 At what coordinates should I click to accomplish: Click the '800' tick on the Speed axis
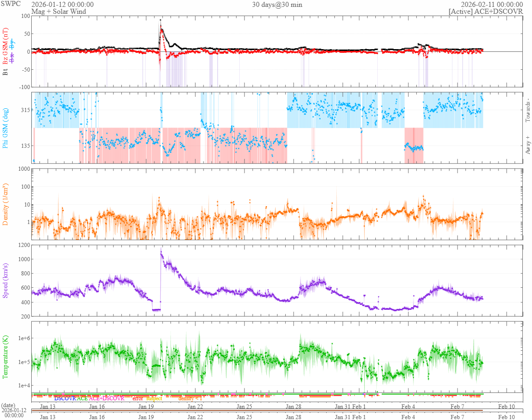(25, 274)
